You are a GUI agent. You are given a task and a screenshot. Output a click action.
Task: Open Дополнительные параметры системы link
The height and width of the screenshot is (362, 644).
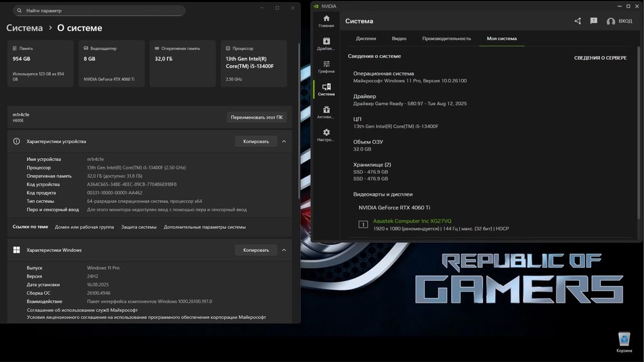coord(205,227)
